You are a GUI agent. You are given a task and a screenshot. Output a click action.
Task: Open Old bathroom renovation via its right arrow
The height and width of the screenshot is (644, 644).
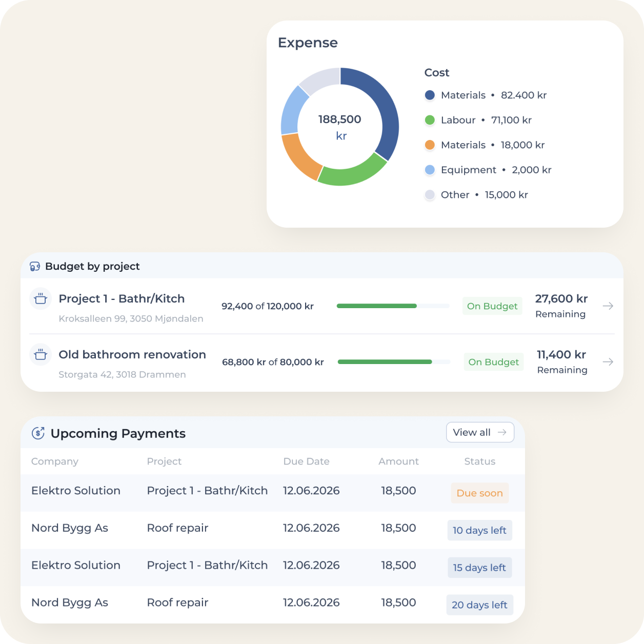(608, 362)
